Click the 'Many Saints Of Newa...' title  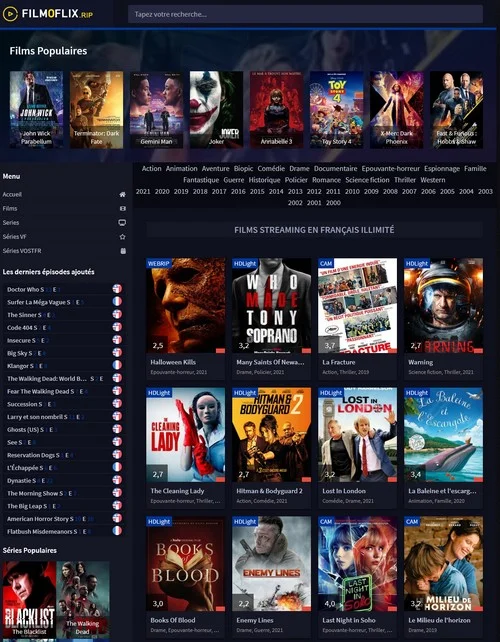tap(270, 362)
